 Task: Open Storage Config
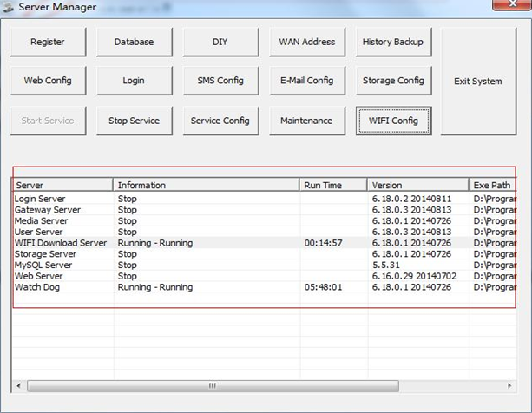pyautogui.click(x=393, y=81)
